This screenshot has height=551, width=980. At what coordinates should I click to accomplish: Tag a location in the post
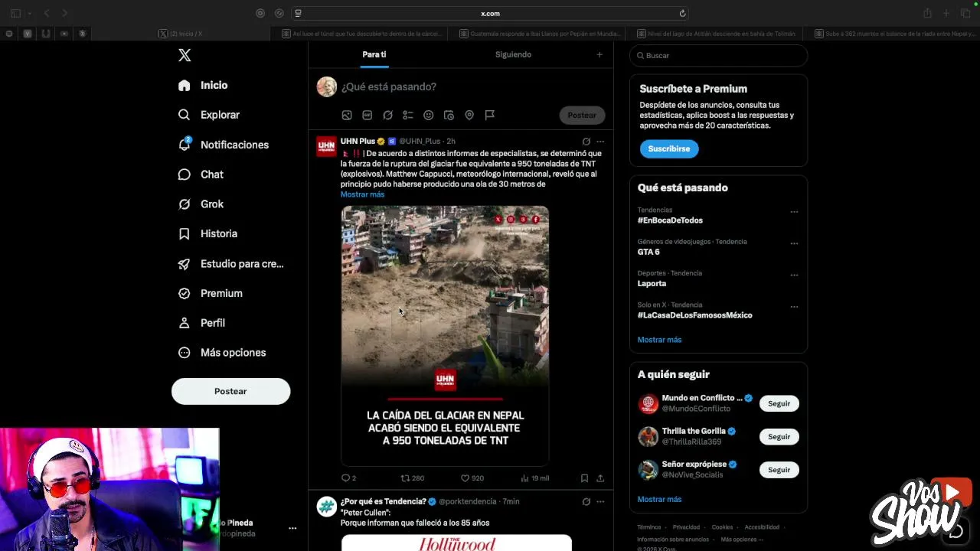pyautogui.click(x=469, y=115)
